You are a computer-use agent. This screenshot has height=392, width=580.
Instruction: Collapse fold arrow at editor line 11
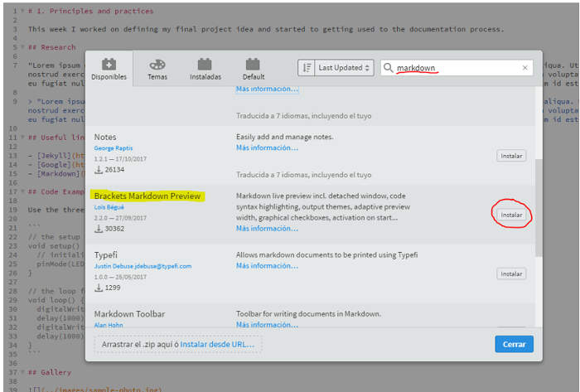[22, 138]
